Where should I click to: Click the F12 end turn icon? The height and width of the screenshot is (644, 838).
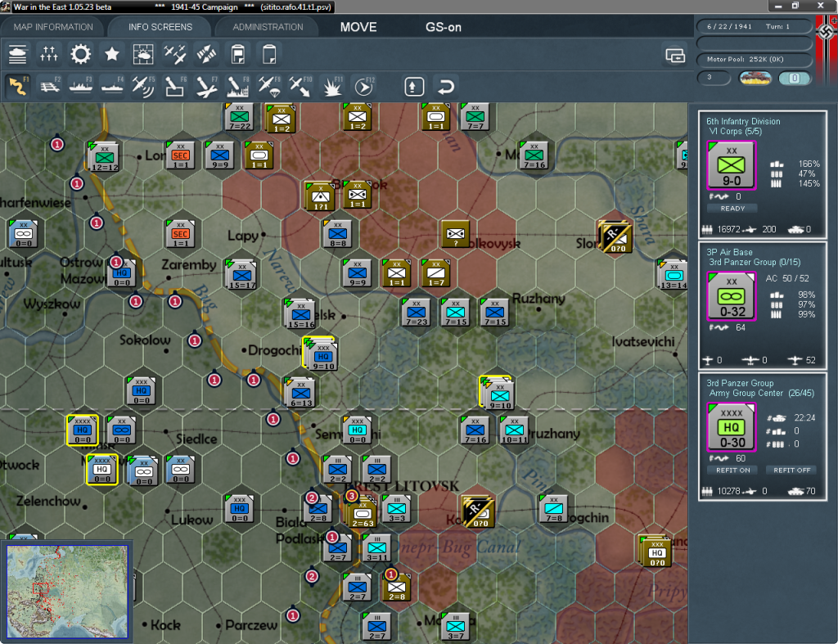tap(363, 86)
